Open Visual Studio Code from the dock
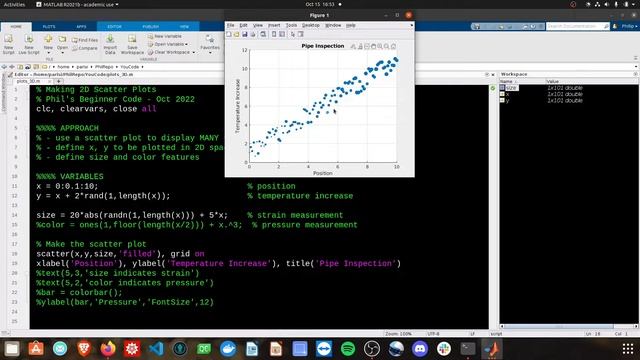The image size is (640, 360). 156,349
